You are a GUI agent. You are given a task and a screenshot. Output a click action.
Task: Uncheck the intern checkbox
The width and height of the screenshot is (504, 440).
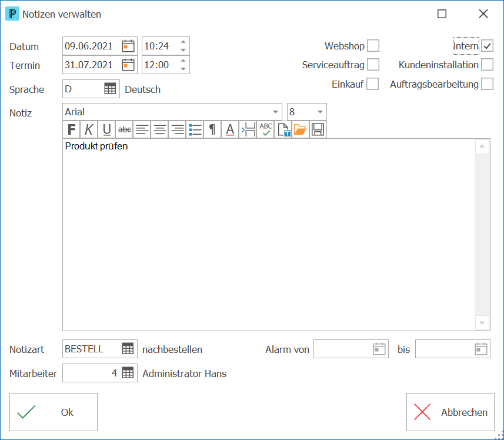488,46
